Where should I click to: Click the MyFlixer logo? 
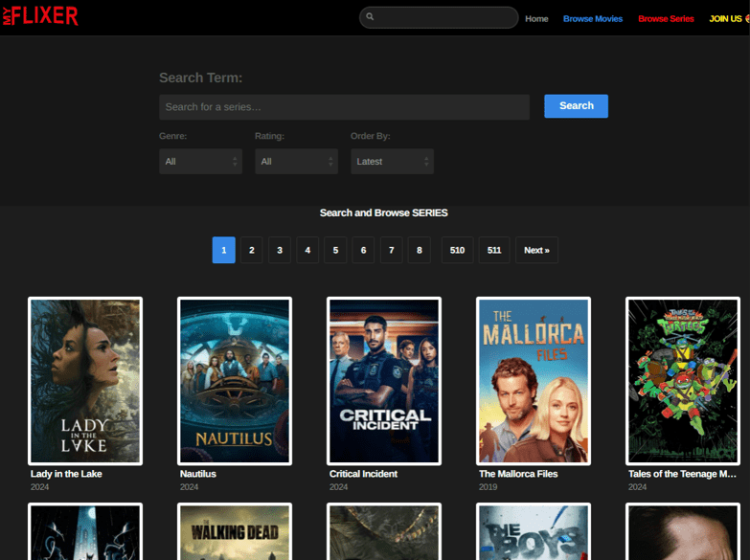(x=40, y=16)
